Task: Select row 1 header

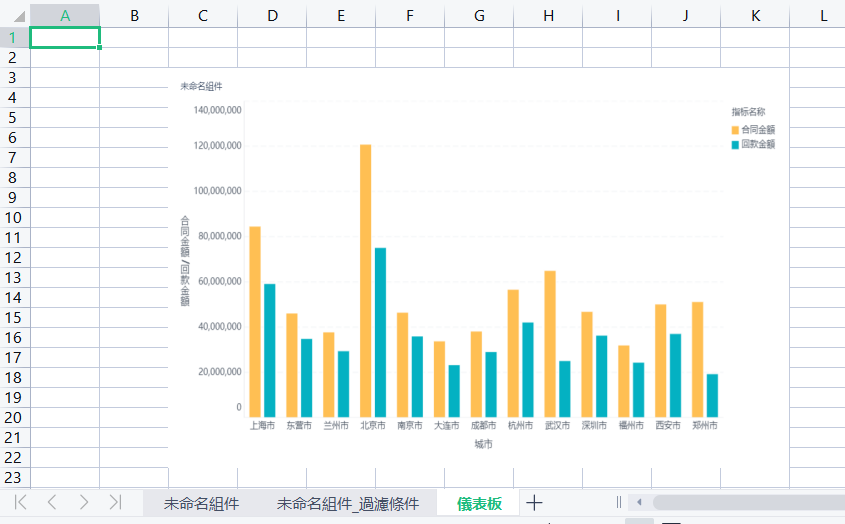Action: (x=13, y=38)
